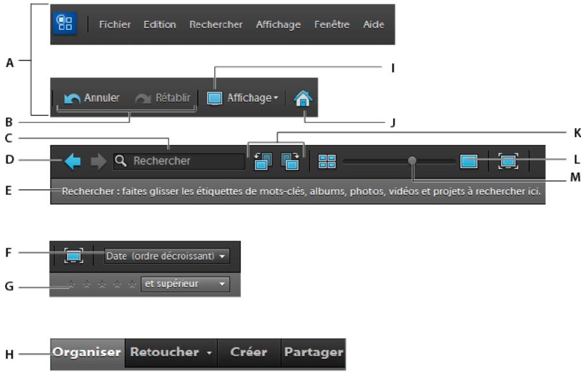Open the 'et supérieur' rating dropdown
The width and height of the screenshot is (588, 374).
pyautogui.click(x=185, y=284)
